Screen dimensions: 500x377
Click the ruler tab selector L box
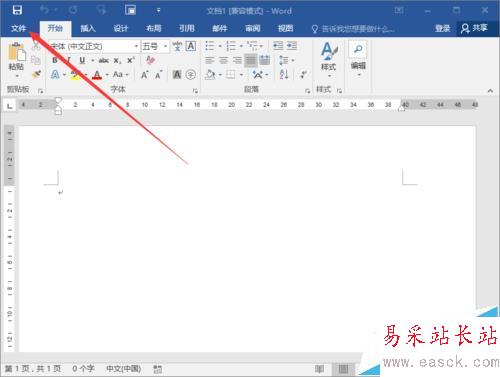coord(10,106)
